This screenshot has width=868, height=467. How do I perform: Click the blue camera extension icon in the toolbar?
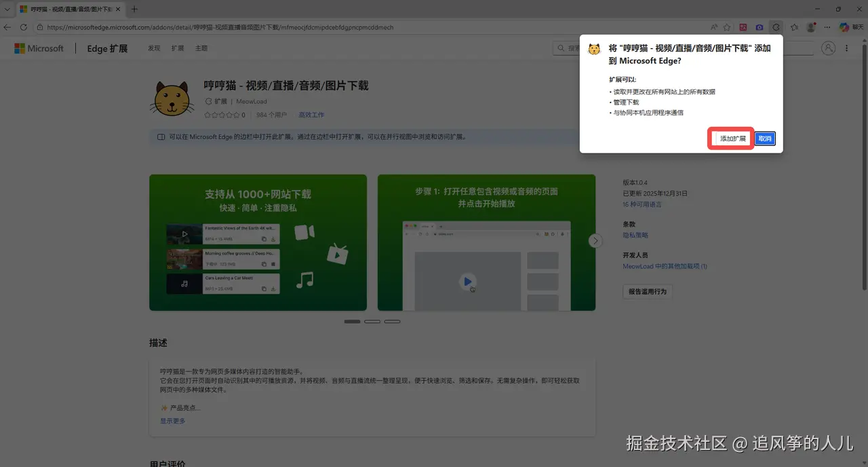point(759,27)
